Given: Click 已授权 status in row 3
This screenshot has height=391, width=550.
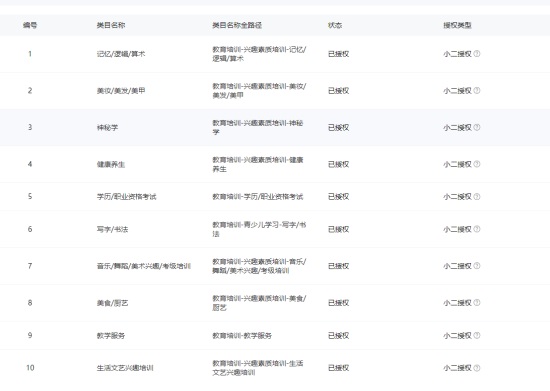Looking at the screenshot, I should click(338, 128).
